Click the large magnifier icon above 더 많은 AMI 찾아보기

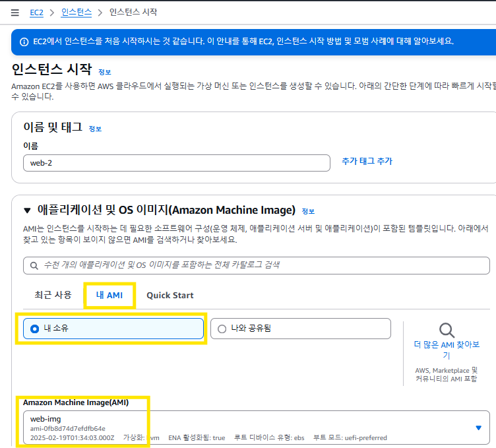[x=447, y=331]
